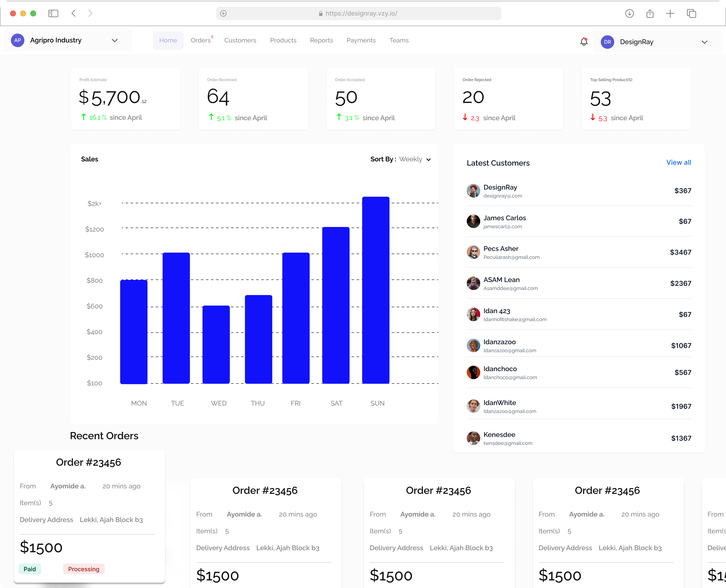The width and height of the screenshot is (726, 588).
Task: Click the back navigation arrow
Action: click(x=74, y=13)
